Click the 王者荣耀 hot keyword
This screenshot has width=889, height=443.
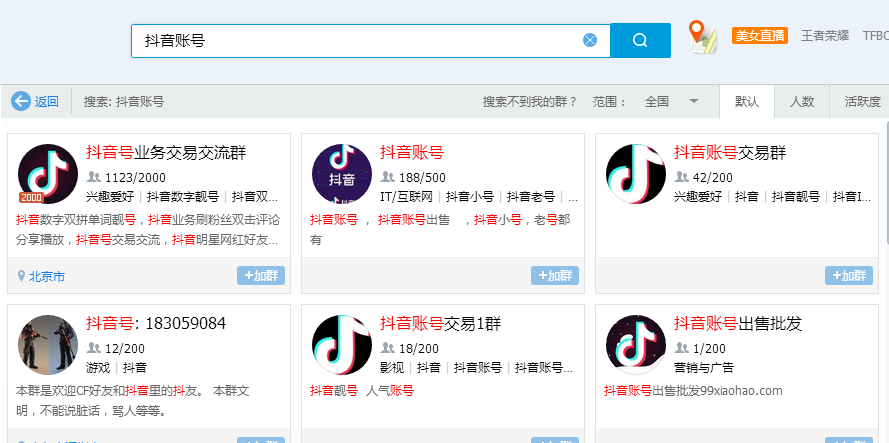(x=824, y=36)
